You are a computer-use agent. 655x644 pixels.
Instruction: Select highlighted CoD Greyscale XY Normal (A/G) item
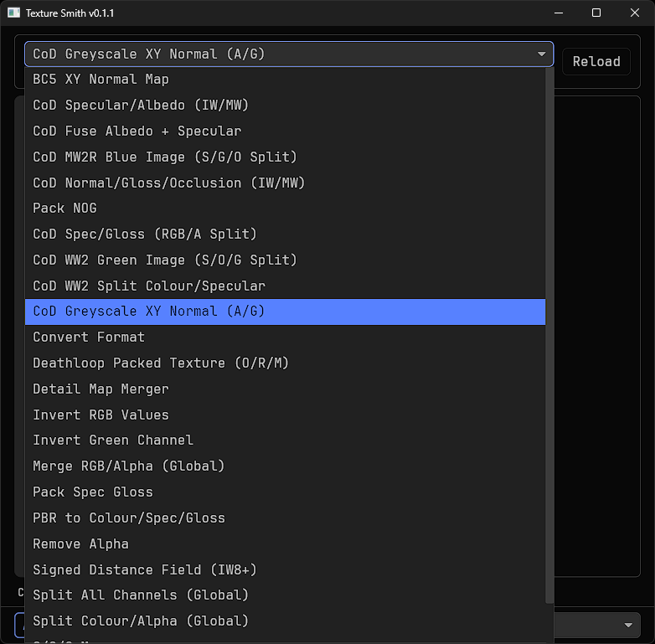(x=286, y=312)
